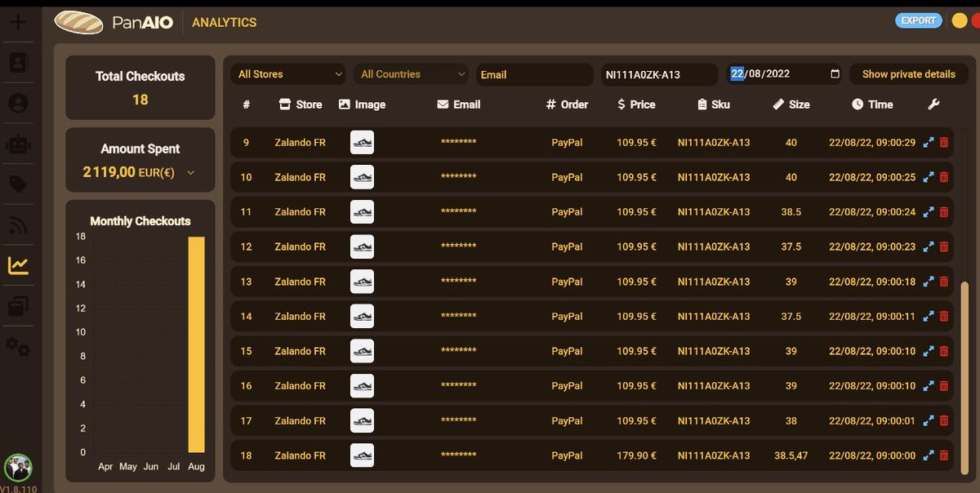Delete checkout row 18 with trash icon
Viewport: 980px width, 493px height.
click(x=944, y=455)
